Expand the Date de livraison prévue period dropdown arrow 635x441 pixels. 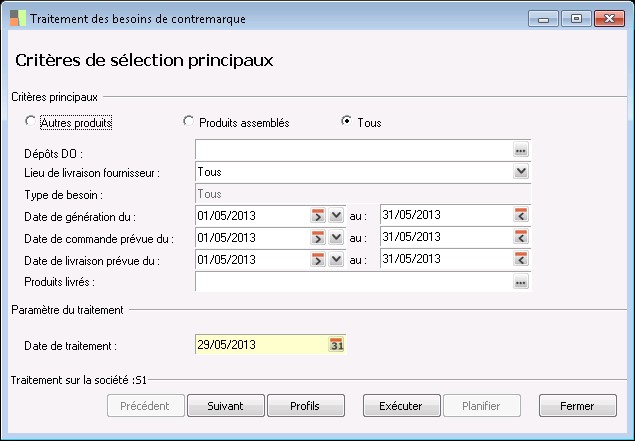click(x=336, y=260)
